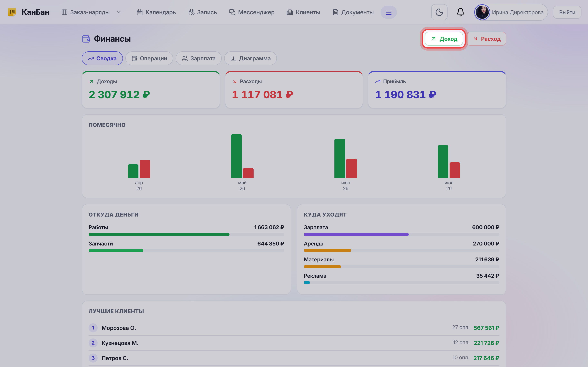The height and width of the screenshot is (367, 588).
Task: Click the Зарплата purple progress bar
Action: click(x=356, y=234)
